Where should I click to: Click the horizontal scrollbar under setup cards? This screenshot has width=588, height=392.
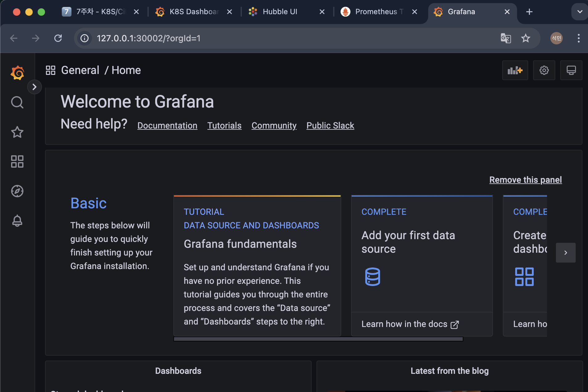[x=318, y=339]
